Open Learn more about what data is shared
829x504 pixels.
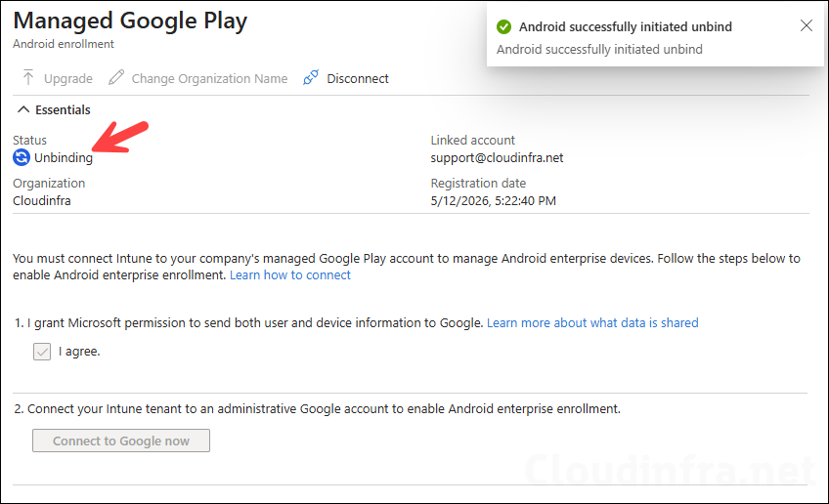click(x=592, y=322)
